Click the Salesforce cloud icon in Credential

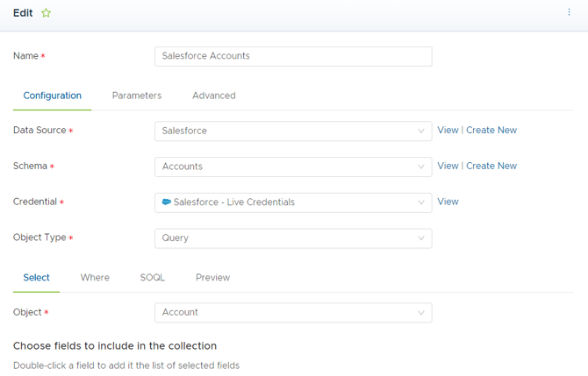pyautogui.click(x=167, y=202)
